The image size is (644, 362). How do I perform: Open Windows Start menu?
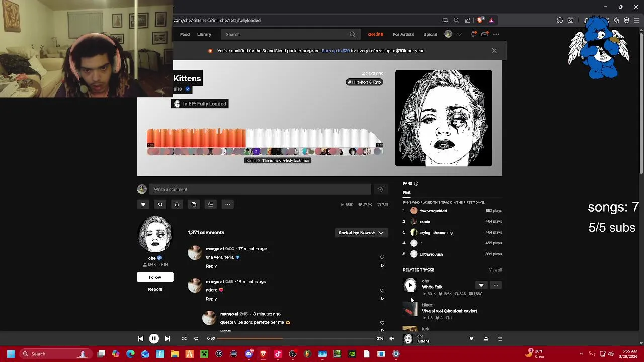[11, 354]
